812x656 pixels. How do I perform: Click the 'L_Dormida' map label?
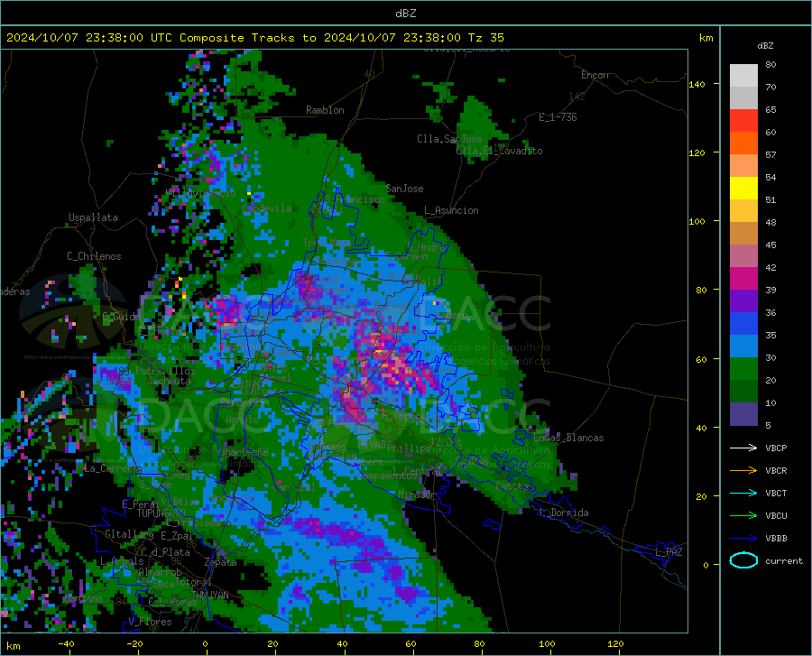point(564,513)
